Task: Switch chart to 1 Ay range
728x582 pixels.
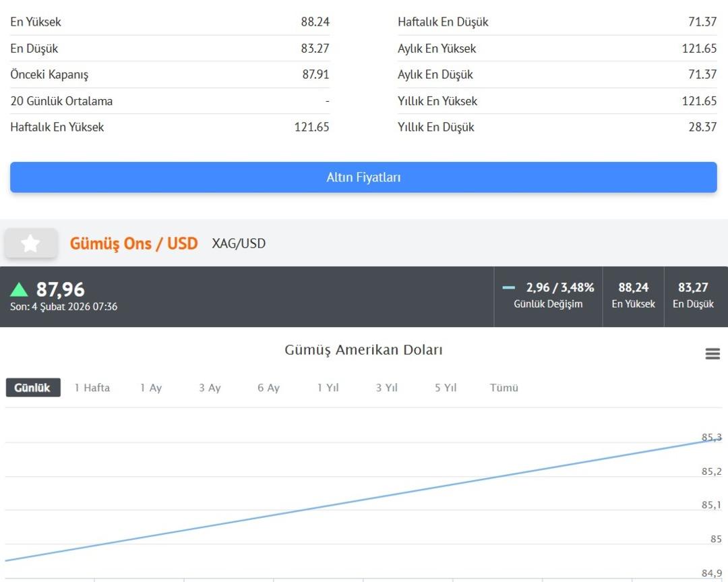Action: (x=151, y=388)
